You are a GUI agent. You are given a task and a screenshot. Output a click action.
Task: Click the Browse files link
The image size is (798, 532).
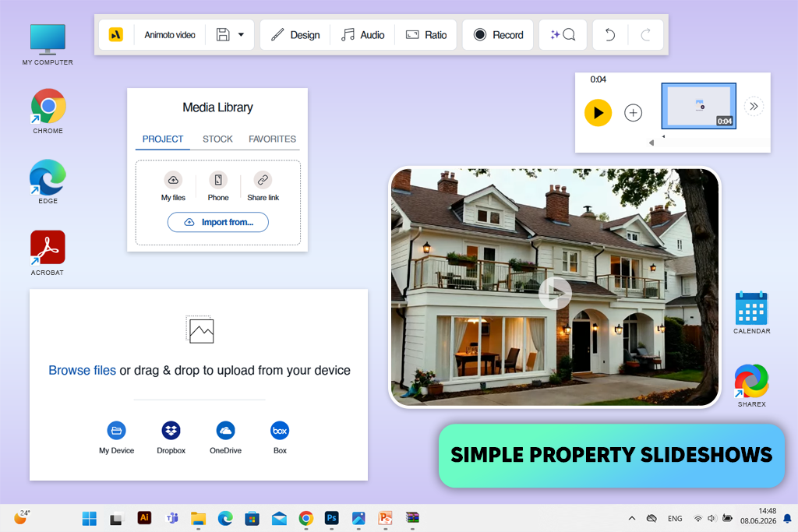(82, 370)
